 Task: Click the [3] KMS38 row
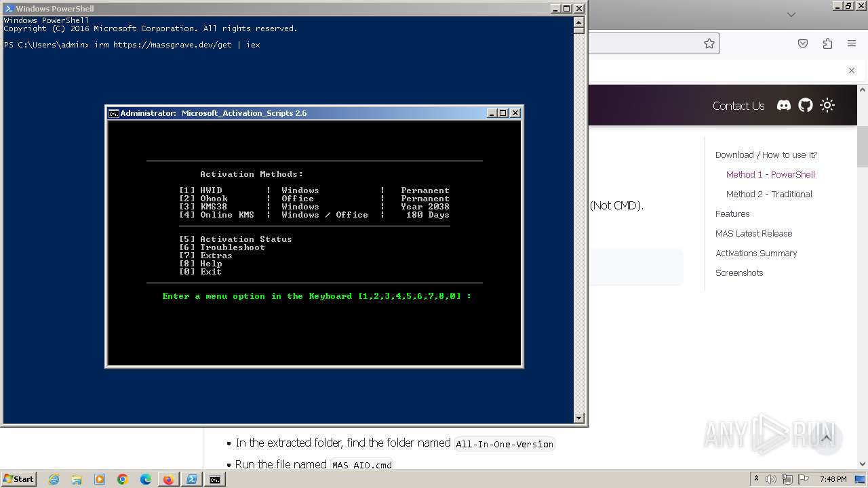(314, 207)
